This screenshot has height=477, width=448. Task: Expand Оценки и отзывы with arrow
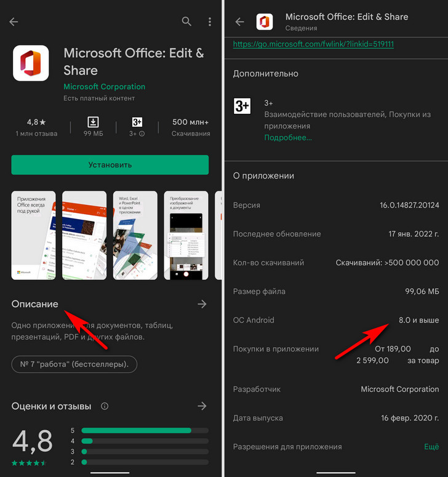[202, 406]
